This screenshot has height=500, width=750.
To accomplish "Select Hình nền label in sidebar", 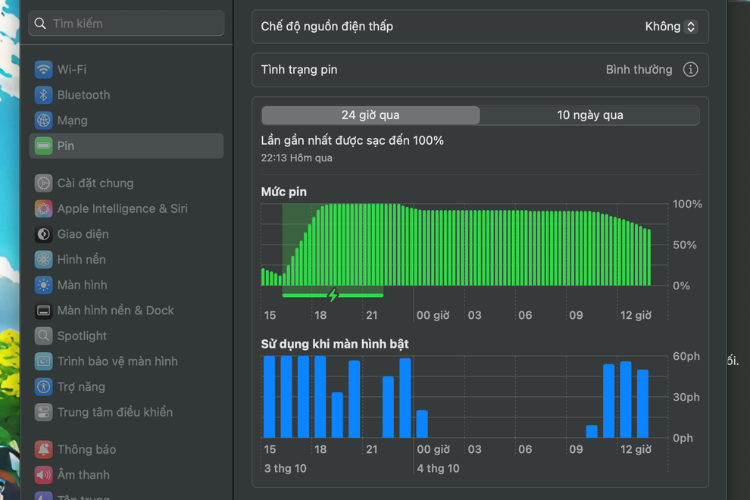I will click(x=81, y=259).
